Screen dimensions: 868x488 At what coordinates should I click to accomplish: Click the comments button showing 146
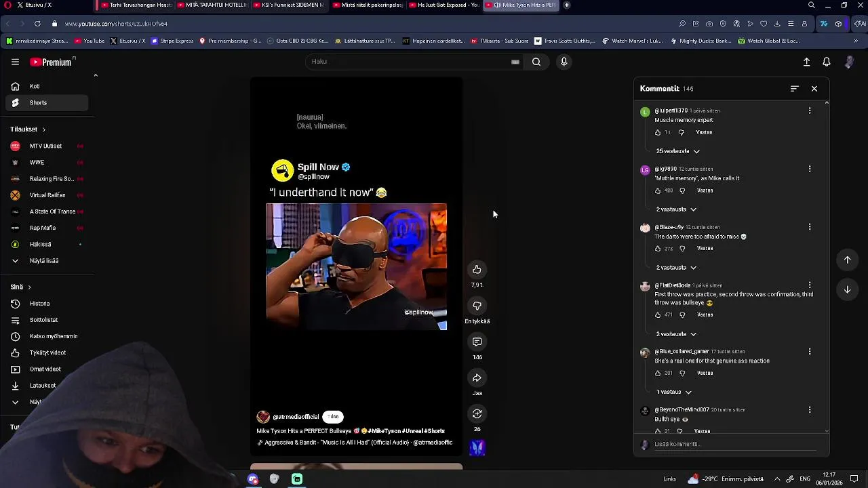pyautogui.click(x=477, y=342)
